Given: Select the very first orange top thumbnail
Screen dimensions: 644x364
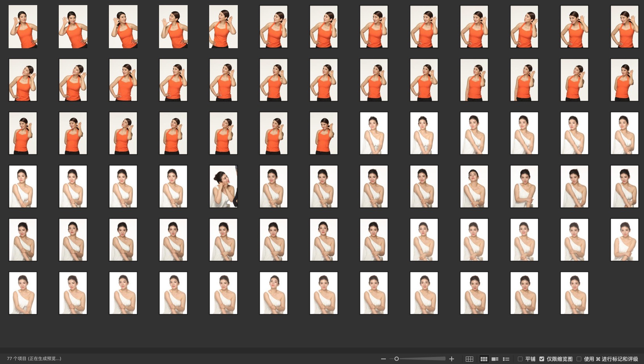Looking at the screenshot, I should tap(23, 27).
